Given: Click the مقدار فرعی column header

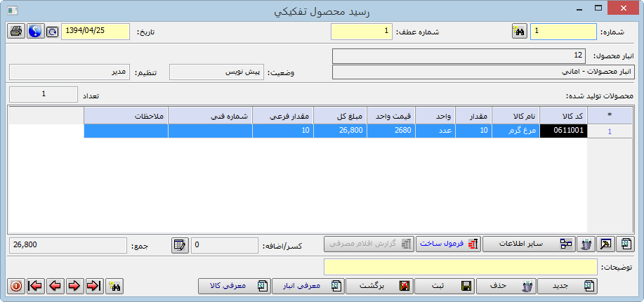Looking at the screenshot, I should tap(283, 117).
